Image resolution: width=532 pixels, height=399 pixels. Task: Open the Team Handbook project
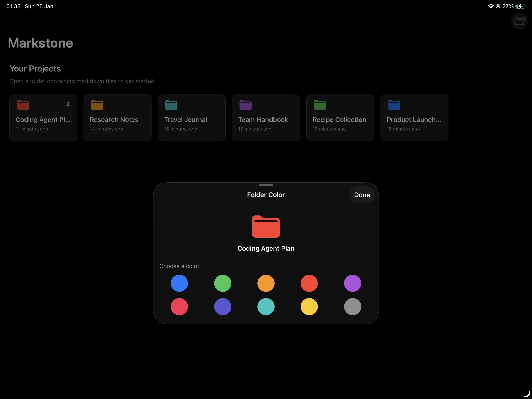point(266,118)
